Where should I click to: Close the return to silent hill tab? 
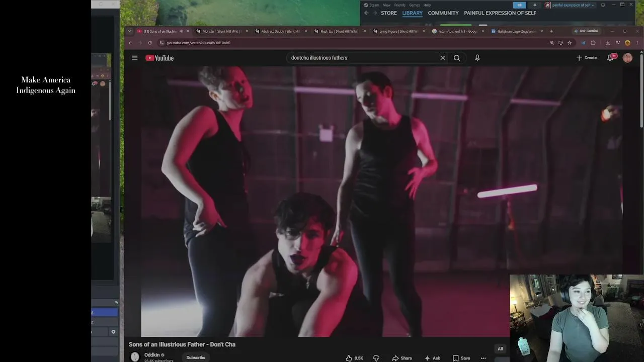click(x=483, y=31)
